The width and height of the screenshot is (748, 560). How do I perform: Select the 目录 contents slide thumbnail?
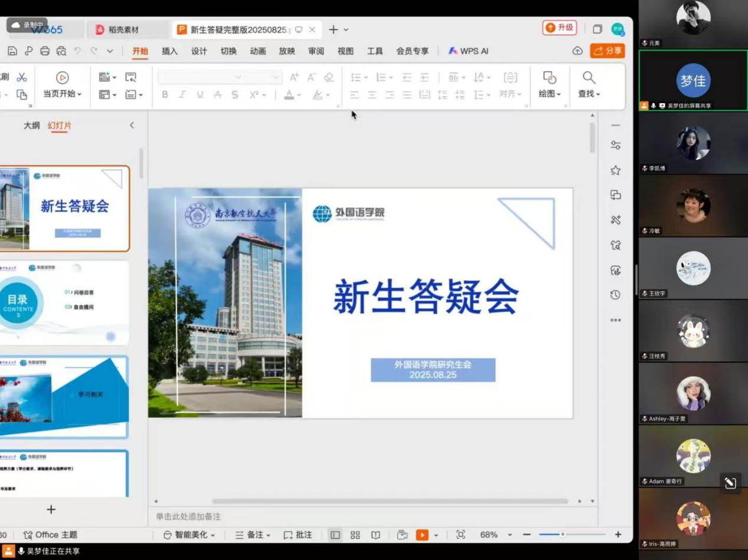[64, 303]
